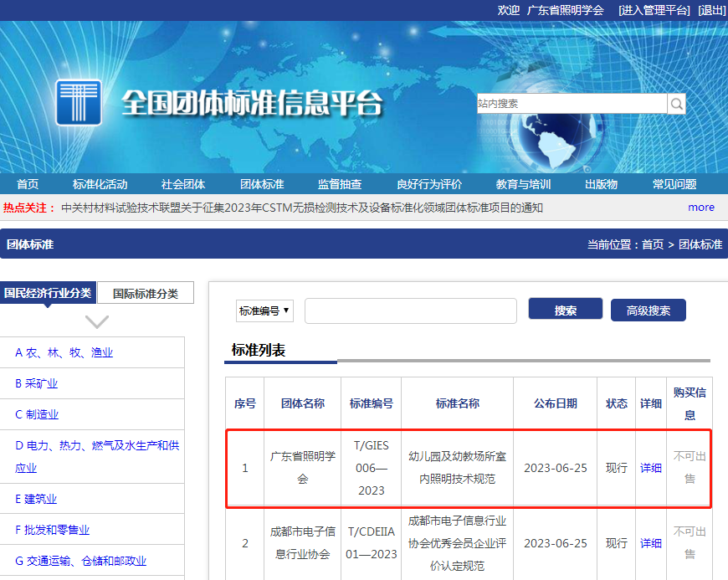The width and height of the screenshot is (728, 580).
Task: Open 出版物 menu item
Action: coord(602,184)
